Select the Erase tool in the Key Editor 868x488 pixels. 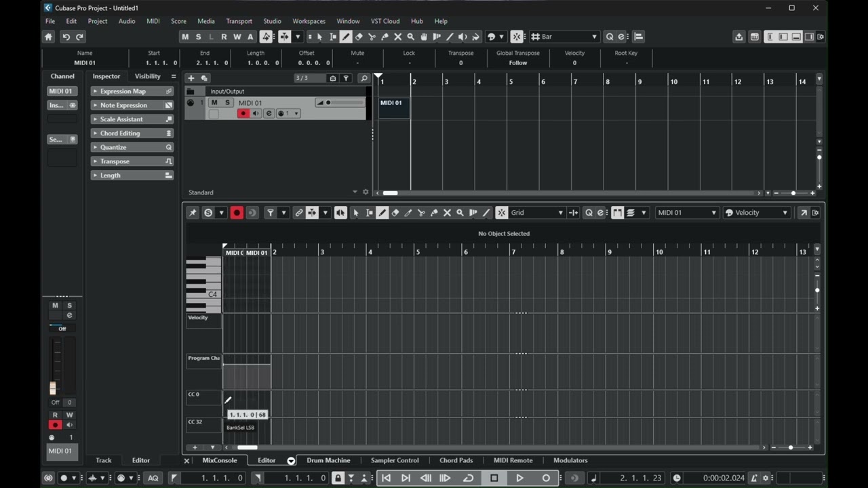point(395,213)
